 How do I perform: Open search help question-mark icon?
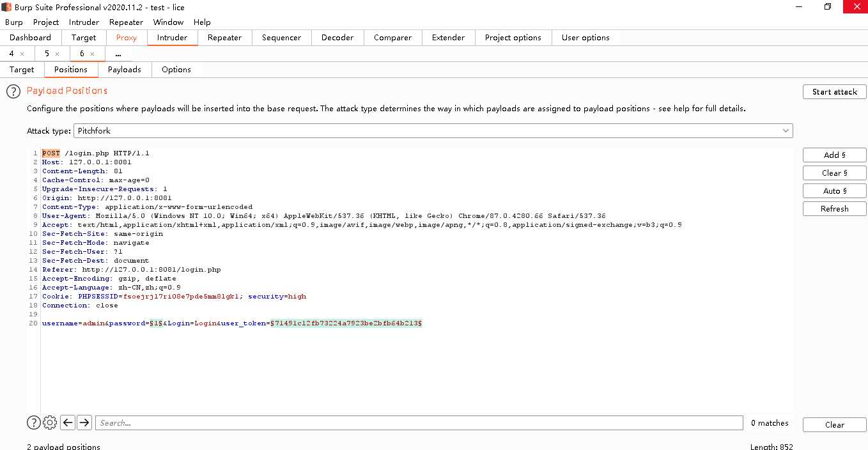pos(33,423)
